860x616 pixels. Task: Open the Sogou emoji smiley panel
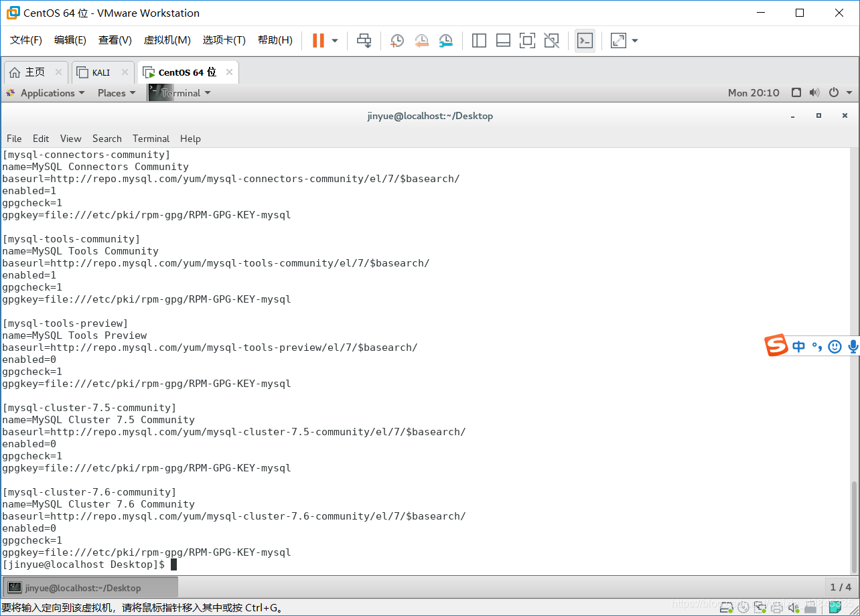(x=835, y=346)
